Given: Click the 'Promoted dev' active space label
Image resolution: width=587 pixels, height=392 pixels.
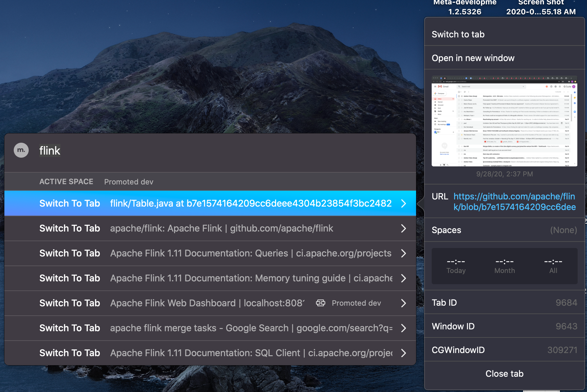Looking at the screenshot, I should (129, 182).
